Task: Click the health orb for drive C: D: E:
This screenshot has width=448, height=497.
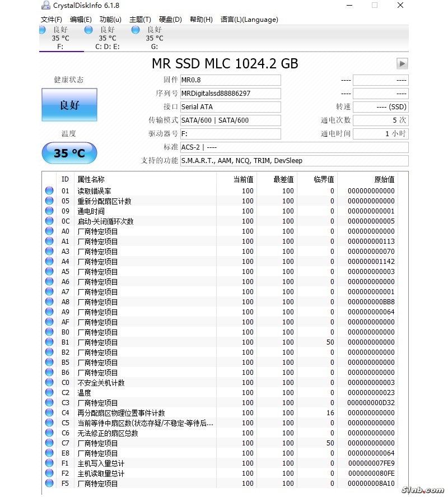Action: [x=88, y=30]
